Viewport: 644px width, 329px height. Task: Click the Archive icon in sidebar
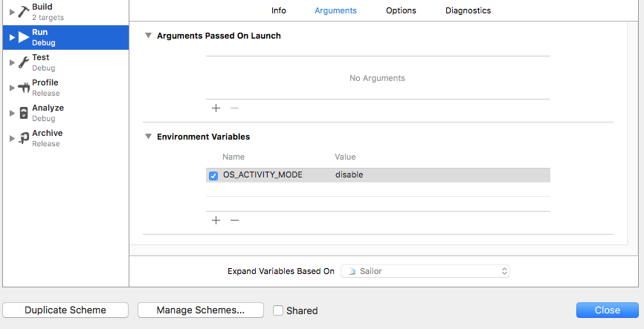click(x=24, y=138)
